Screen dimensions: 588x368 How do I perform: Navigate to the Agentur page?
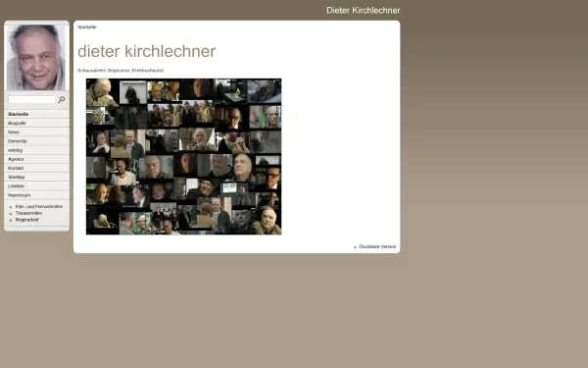pyautogui.click(x=37, y=159)
